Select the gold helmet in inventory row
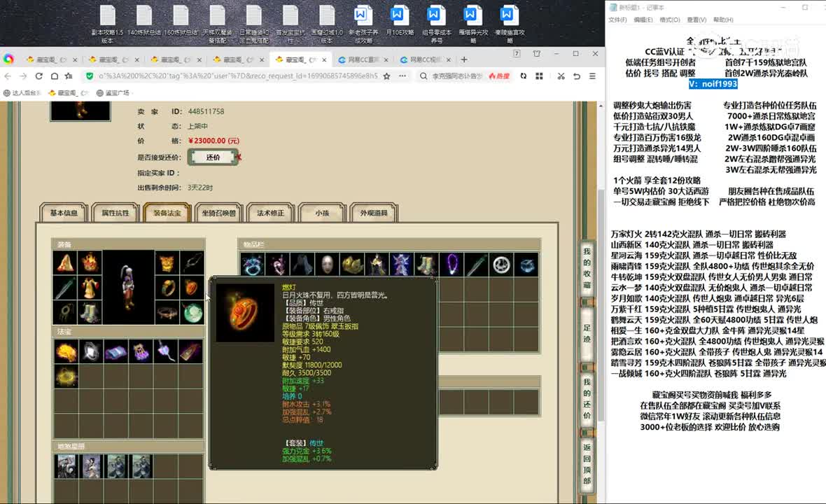The width and height of the screenshot is (826, 504). pyautogui.click(x=352, y=265)
